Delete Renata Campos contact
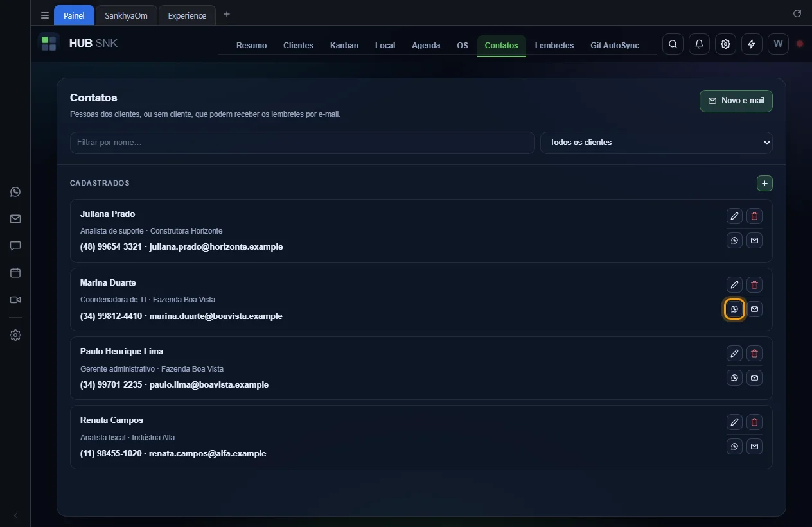The width and height of the screenshot is (812, 527). click(754, 422)
